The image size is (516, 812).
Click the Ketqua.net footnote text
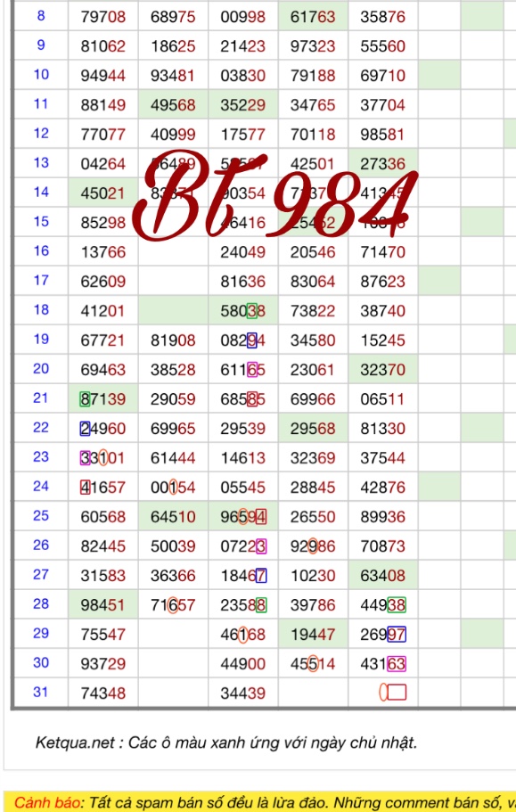(226, 742)
